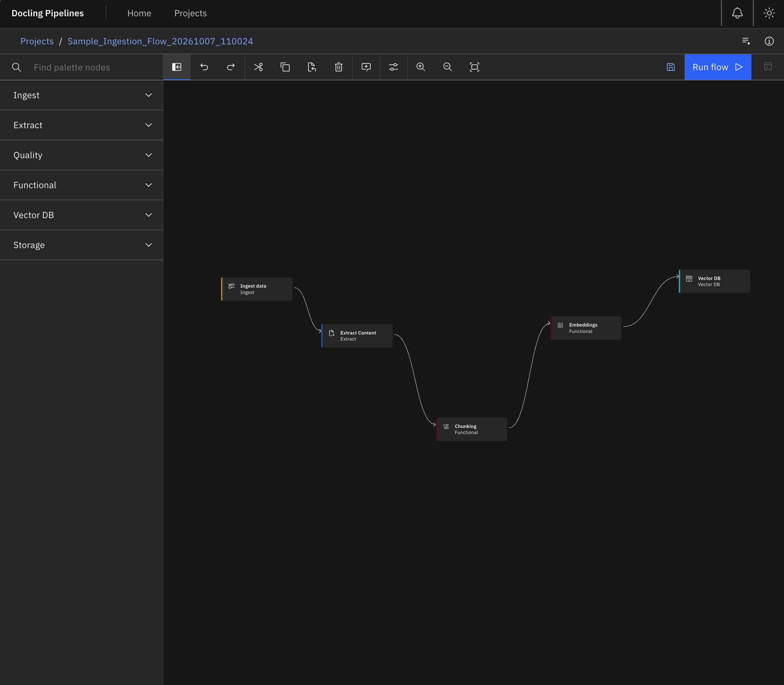Image resolution: width=784 pixels, height=685 pixels.
Task: Click the undo arrow icon
Action: pyautogui.click(x=204, y=67)
